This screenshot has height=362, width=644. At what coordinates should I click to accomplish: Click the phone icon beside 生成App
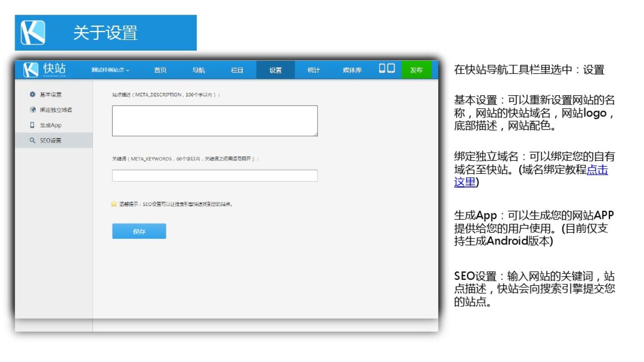point(32,125)
